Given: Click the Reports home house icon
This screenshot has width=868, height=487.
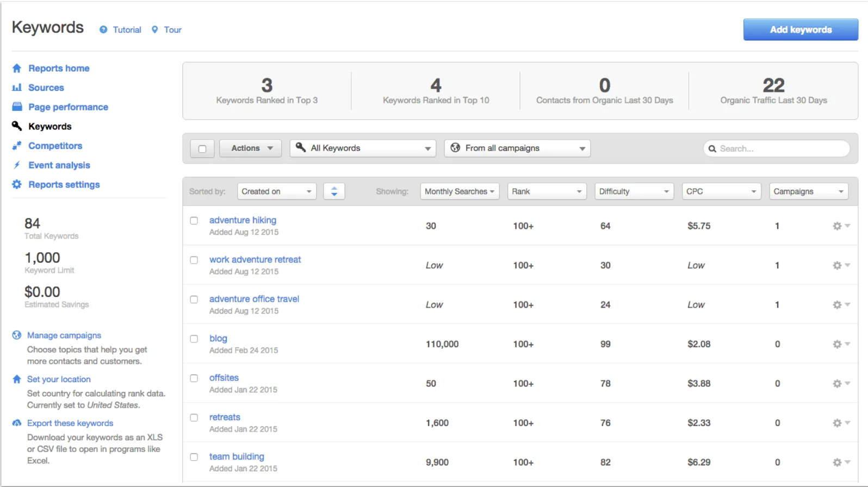Looking at the screenshot, I should point(17,68).
